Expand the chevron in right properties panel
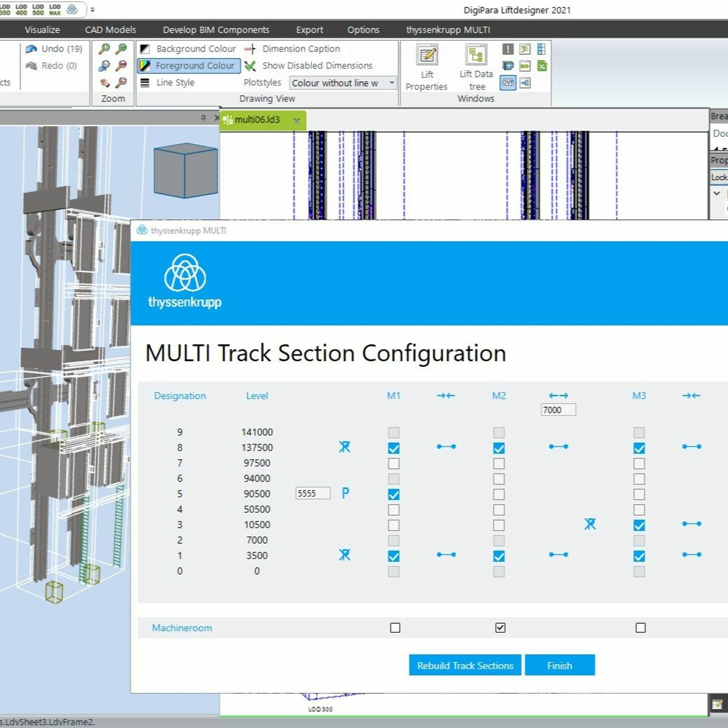The image size is (728, 728). coord(717,193)
